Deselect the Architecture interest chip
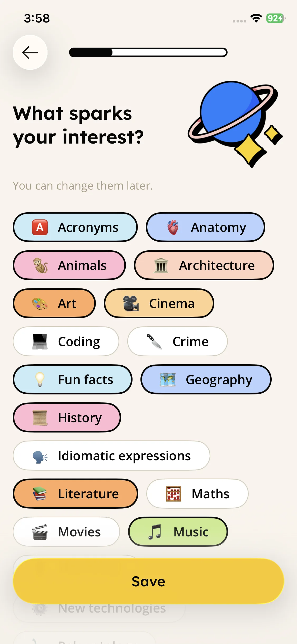 pos(204,265)
